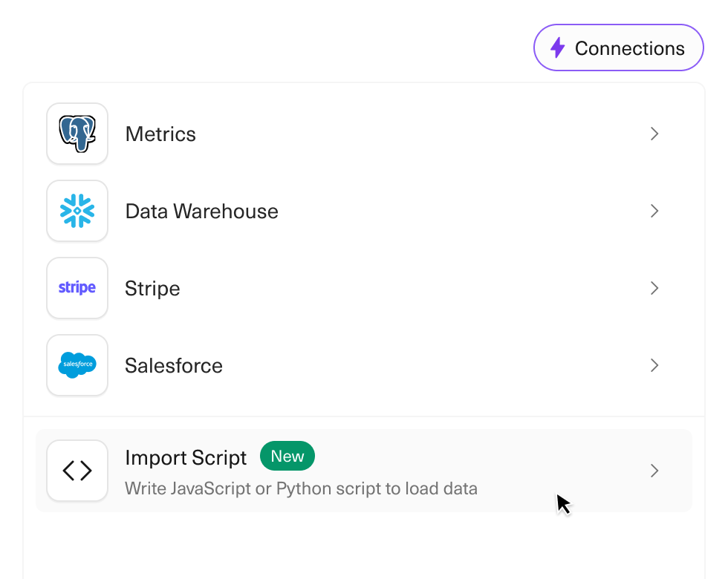Image resolution: width=728 pixels, height=579 pixels.
Task: Click the Salesforce cloud logo icon
Action: point(77,365)
